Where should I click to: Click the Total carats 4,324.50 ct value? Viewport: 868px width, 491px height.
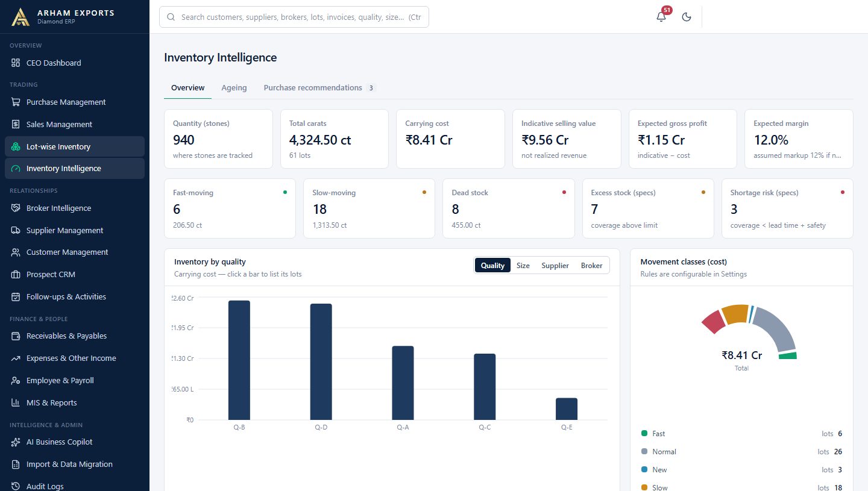(x=320, y=140)
